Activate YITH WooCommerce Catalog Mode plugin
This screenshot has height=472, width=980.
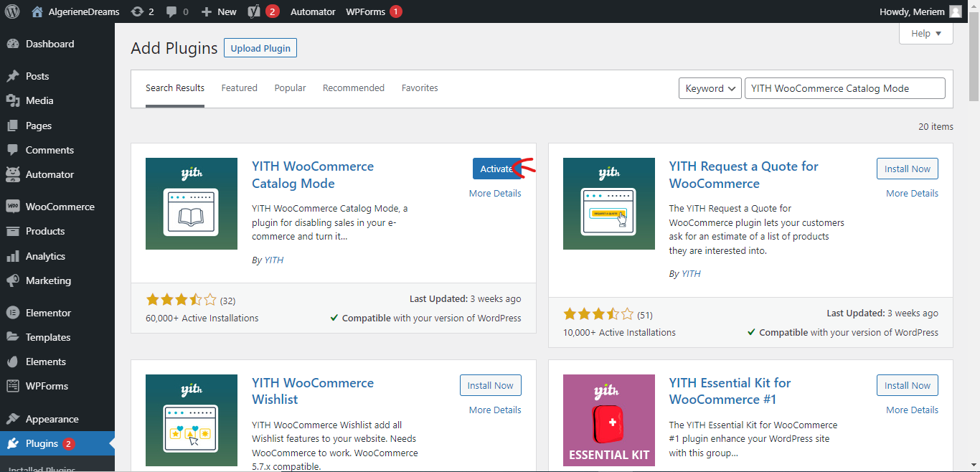click(x=497, y=169)
